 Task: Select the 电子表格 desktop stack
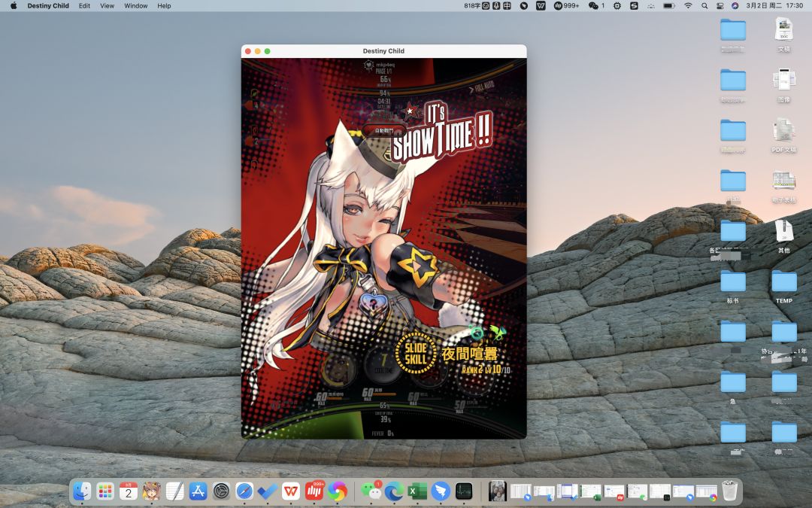tap(784, 186)
